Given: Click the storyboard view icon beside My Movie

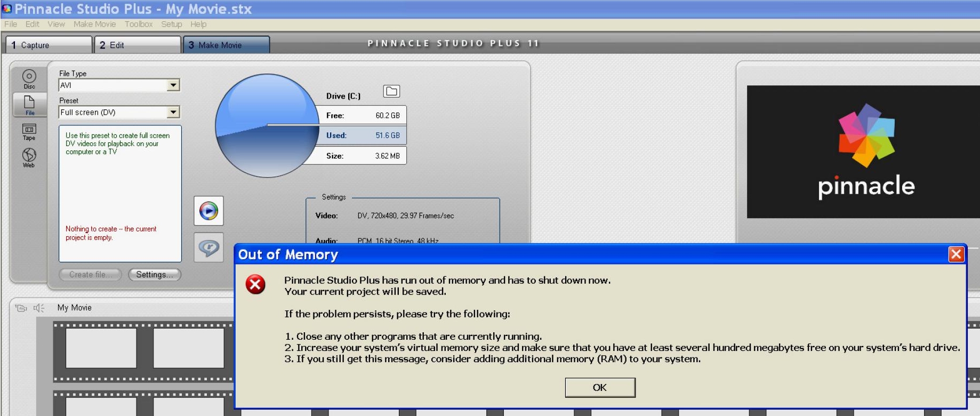Looking at the screenshot, I should tap(21, 308).
